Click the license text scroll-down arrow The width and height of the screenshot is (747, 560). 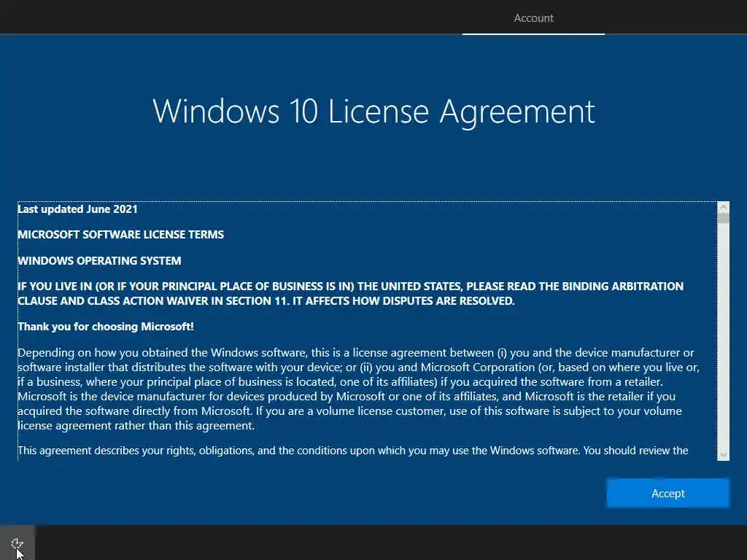tap(723, 455)
